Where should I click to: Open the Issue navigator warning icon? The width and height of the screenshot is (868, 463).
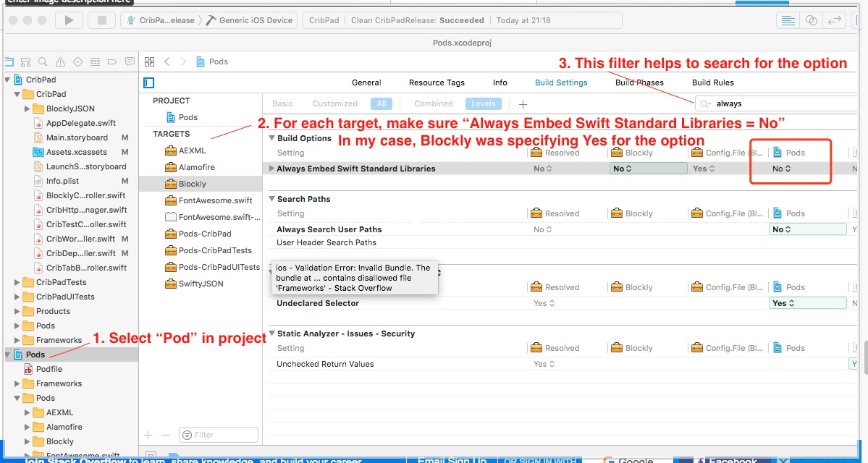(x=60, y=61)
